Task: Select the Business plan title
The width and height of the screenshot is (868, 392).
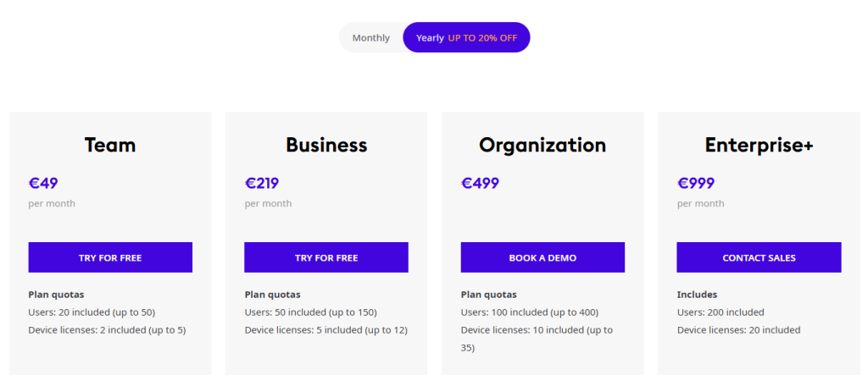Action: 326,146
